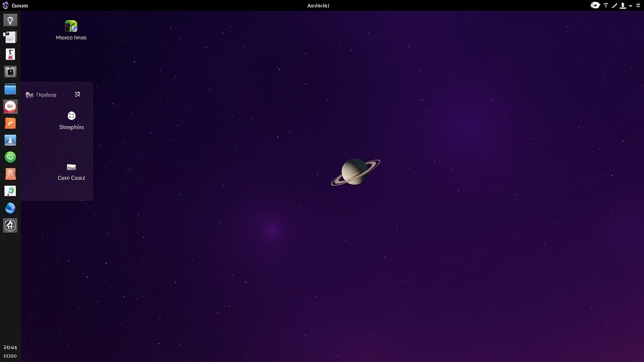Click the underlined tray icon in the top bar
The width and height of the screenshot is (644, 362).
623,6
